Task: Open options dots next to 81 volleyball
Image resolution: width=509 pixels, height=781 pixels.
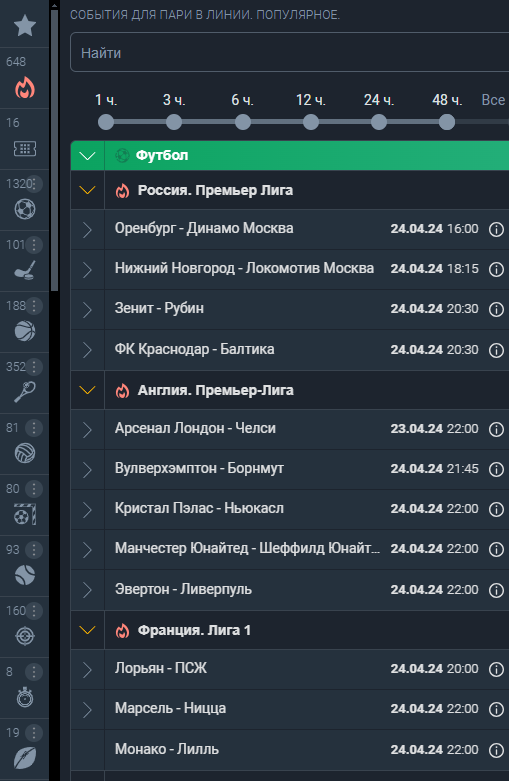Action: tap(34, 427)
